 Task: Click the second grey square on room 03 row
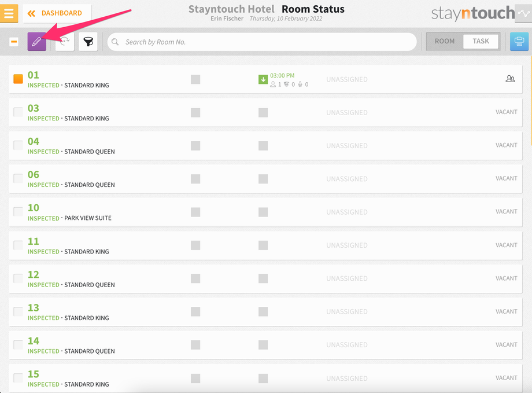(263, 112)
